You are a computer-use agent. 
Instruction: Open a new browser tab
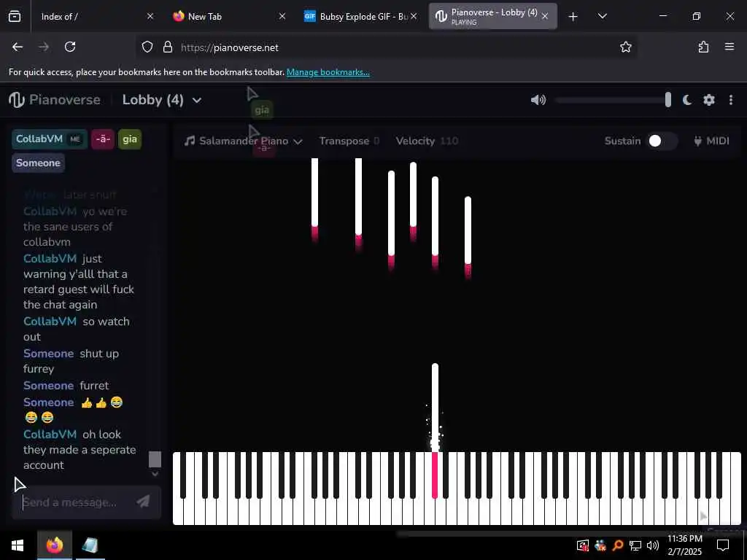pos(573,17)
